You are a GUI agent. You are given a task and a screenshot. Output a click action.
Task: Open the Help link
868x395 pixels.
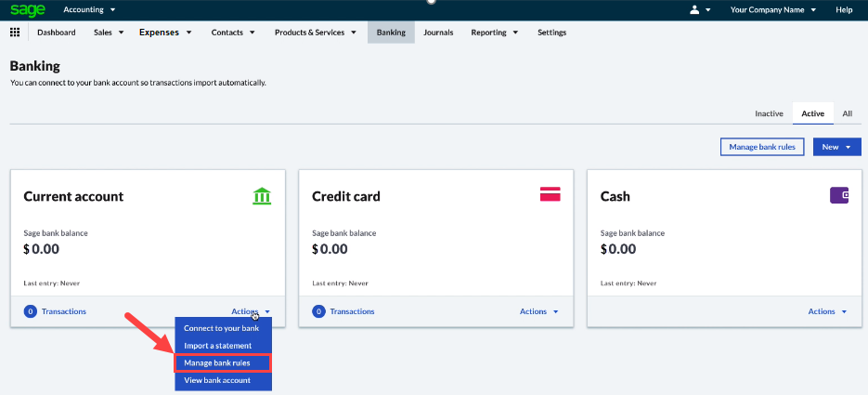[x=844, y=9]
